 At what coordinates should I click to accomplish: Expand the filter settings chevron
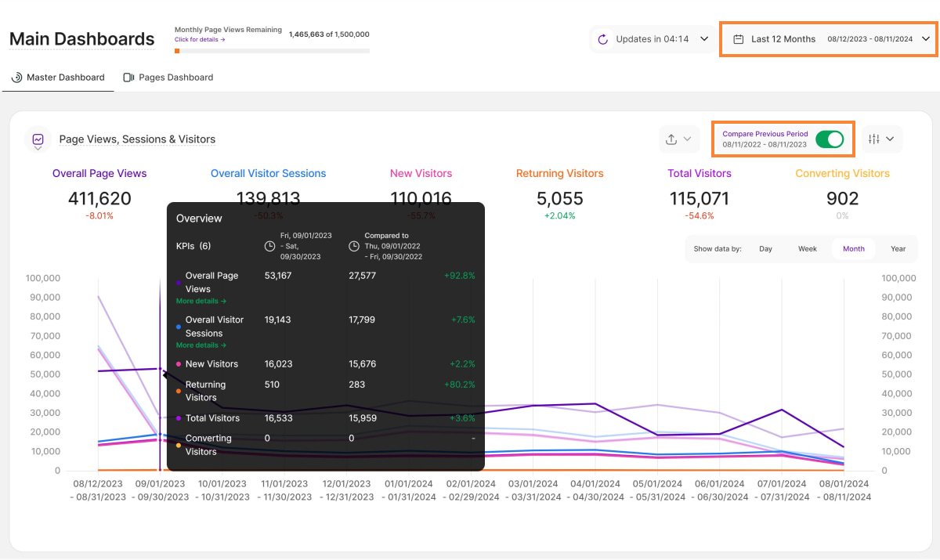pos(891,139)
